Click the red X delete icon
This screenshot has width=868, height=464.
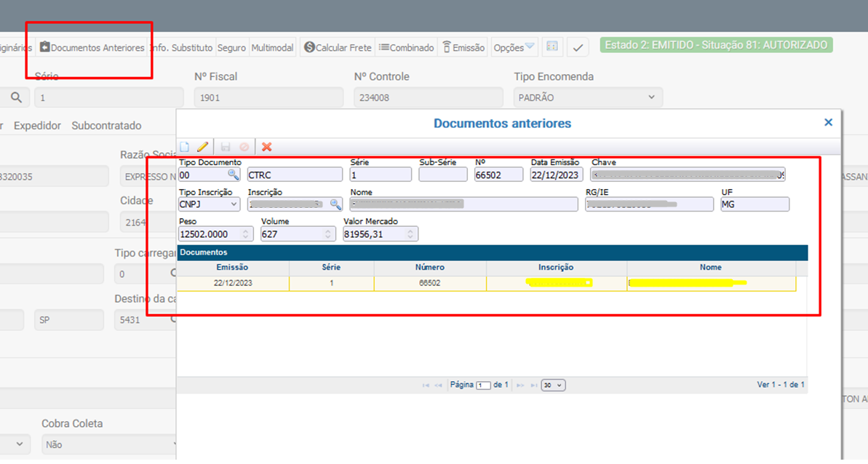pos(267,147)
